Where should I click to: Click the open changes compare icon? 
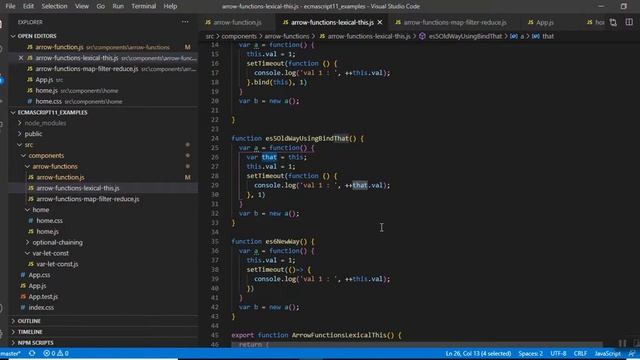pyautogui.click(x=613, y=22)
